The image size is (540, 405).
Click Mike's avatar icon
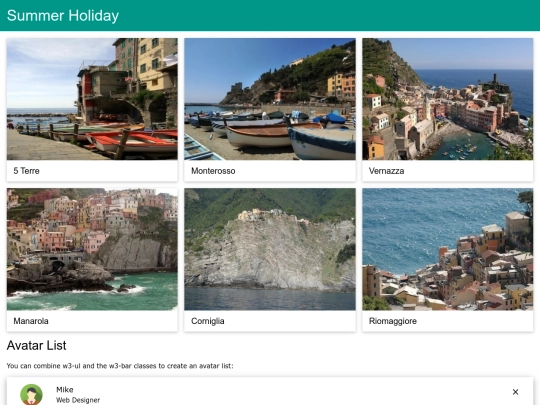pos(31,394)
